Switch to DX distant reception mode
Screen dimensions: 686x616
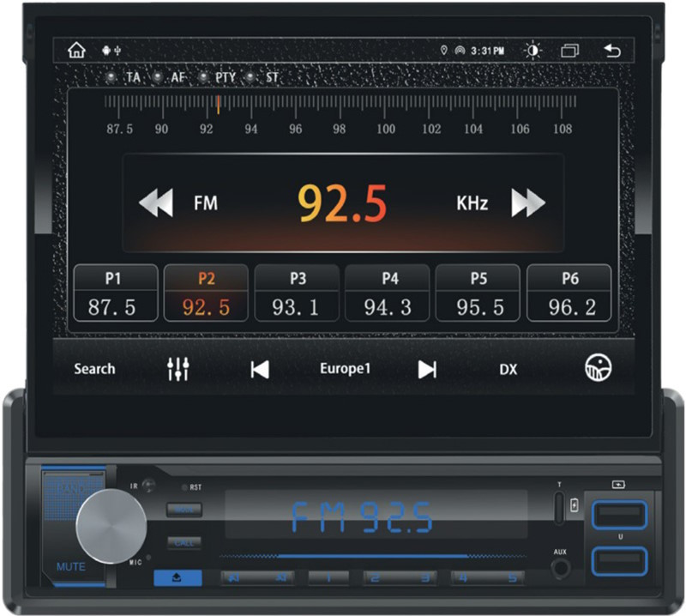click(x=509, y=369)
